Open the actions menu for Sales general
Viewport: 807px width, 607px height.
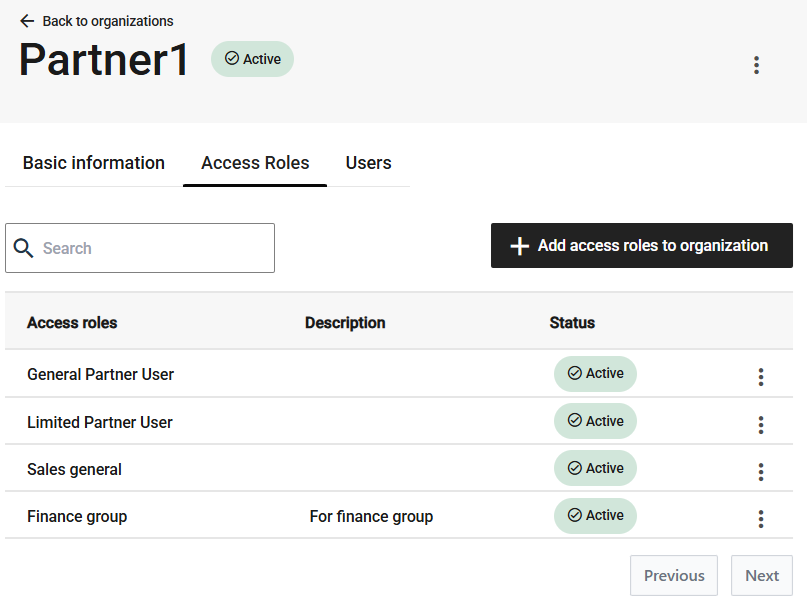click(761, 470)
